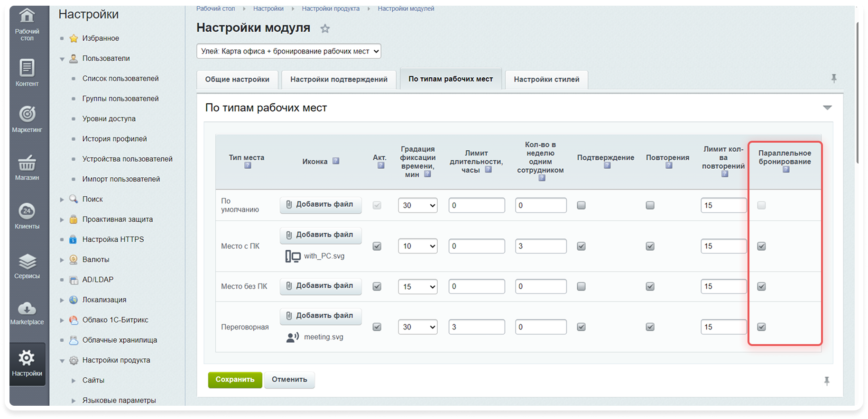
Task: Show help hint for Лимит длительности column
Action: (x=488, y=169)
